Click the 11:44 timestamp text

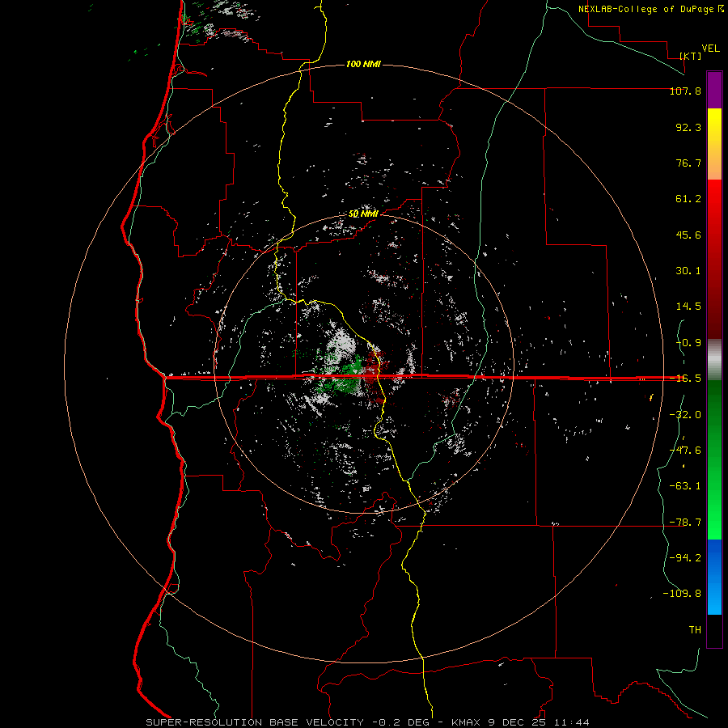coord(570,722)
